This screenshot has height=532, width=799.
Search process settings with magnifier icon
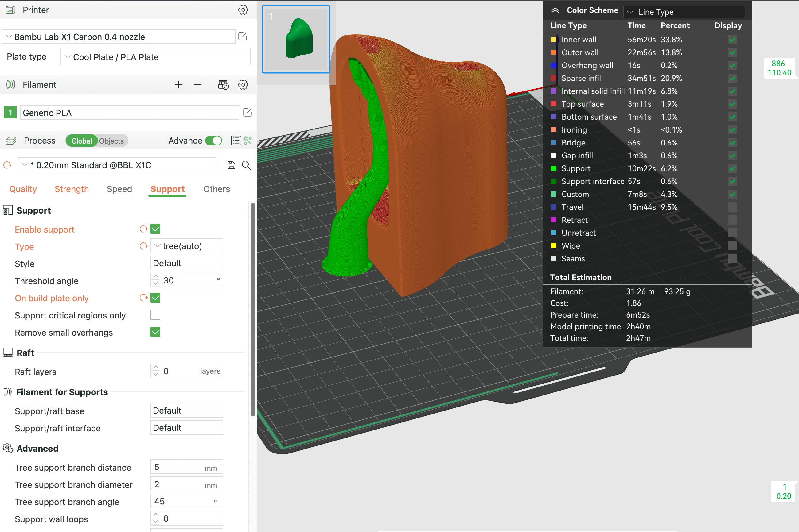tap(246, 165)
